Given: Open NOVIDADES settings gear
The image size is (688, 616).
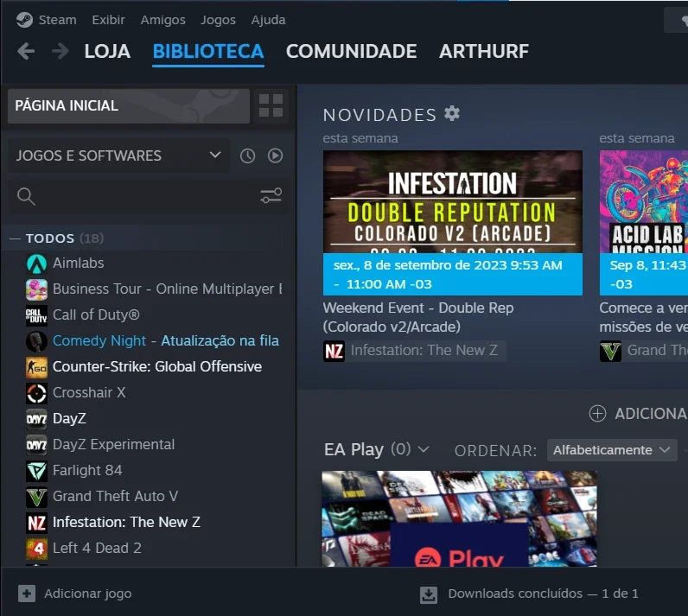Looking at the screenshot, I should pos(452,113).
